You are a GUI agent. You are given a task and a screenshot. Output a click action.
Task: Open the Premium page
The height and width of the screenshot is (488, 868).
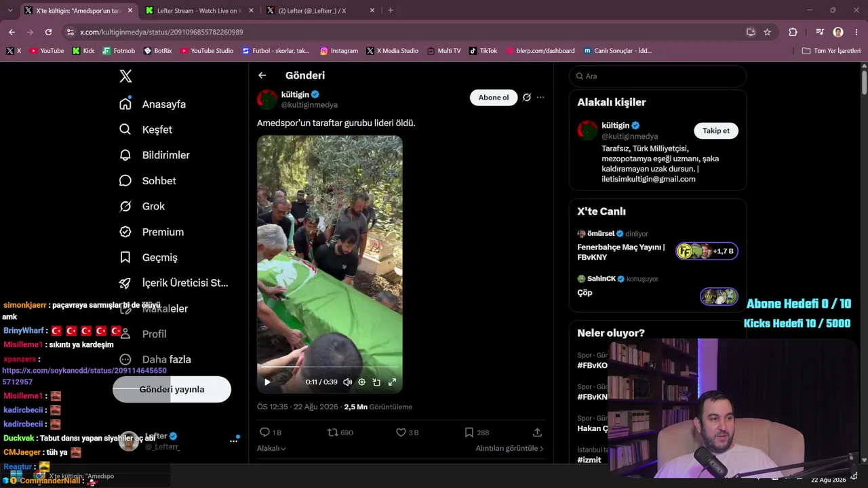click(x=151, y=232)
